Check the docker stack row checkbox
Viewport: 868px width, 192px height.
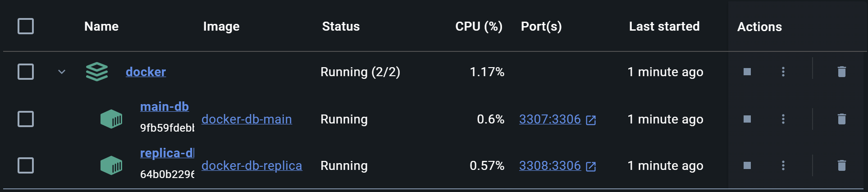26,72
